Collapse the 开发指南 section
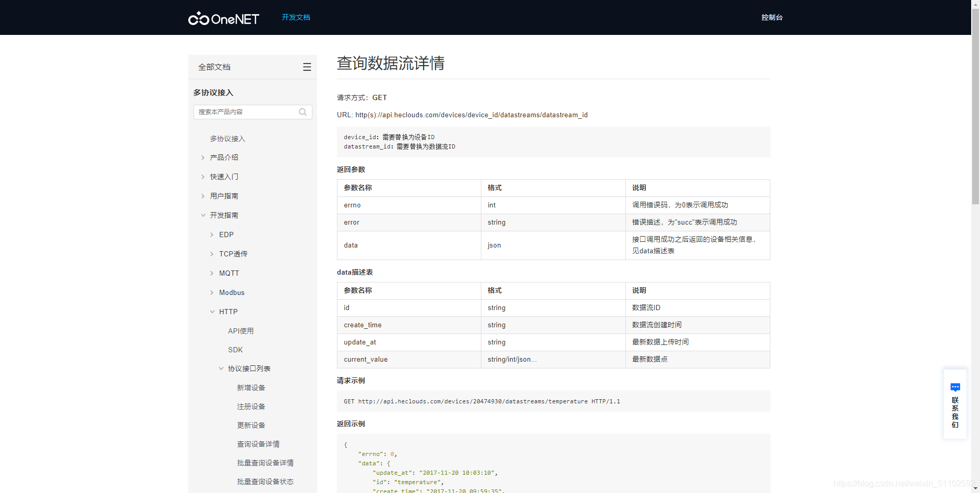The height and width of the screenshot is (493, 980). click(224, 215)
